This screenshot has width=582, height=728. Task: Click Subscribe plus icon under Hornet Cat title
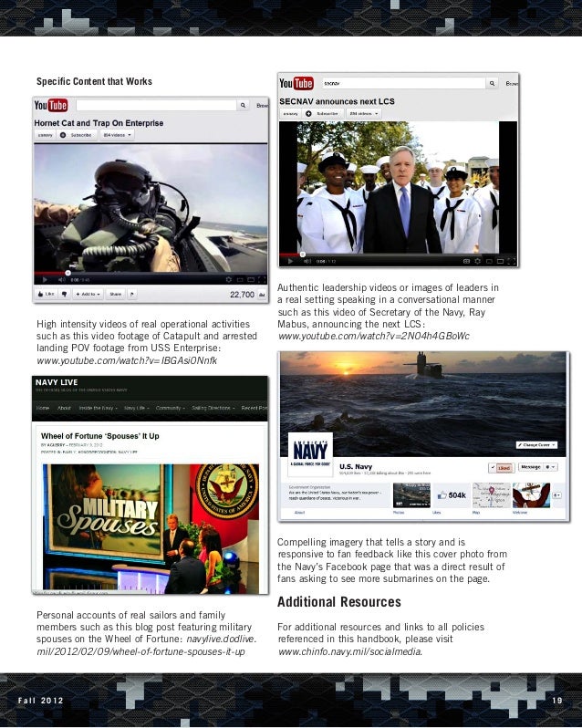coord(63,135)
